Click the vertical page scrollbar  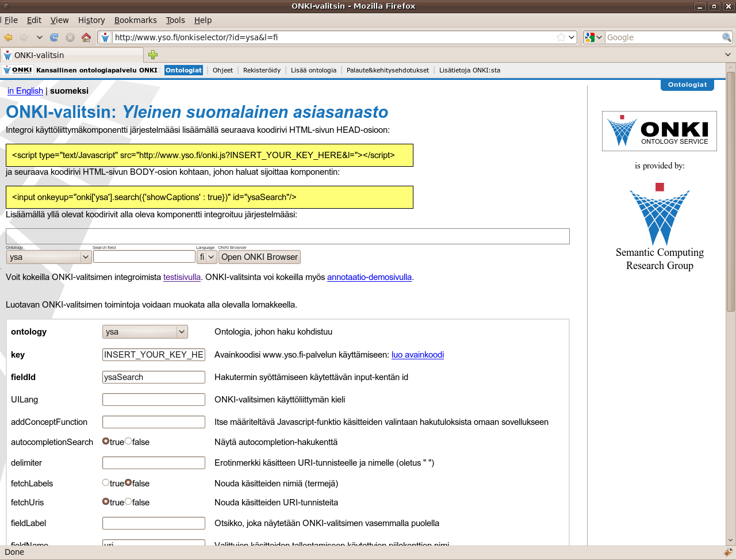pos(730,191)
